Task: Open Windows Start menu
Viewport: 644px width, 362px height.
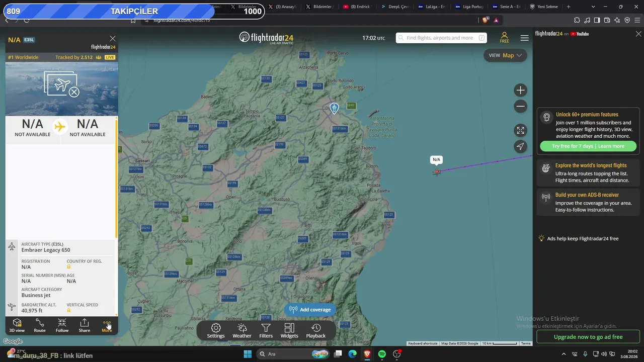Action: (x=248, y=354)
